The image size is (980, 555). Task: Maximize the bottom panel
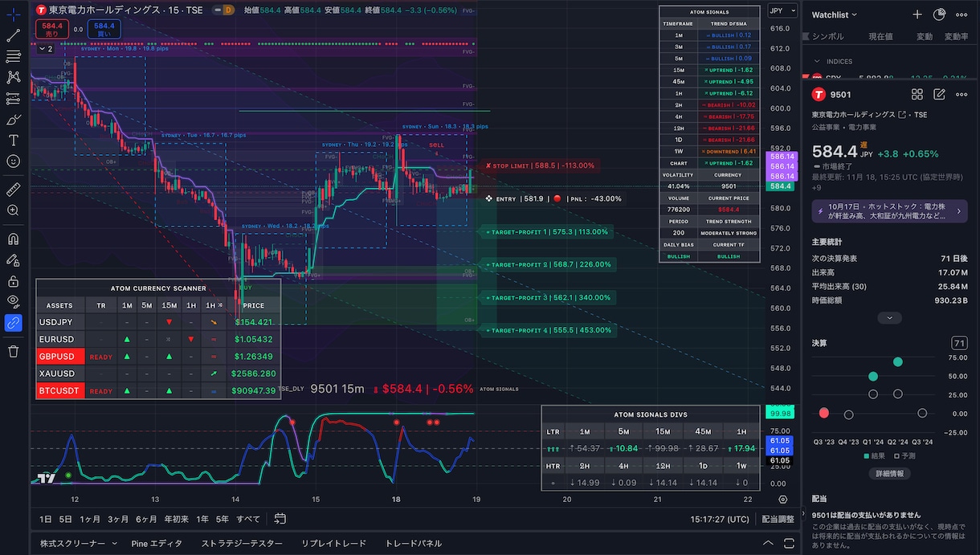(x=789, y=544)
